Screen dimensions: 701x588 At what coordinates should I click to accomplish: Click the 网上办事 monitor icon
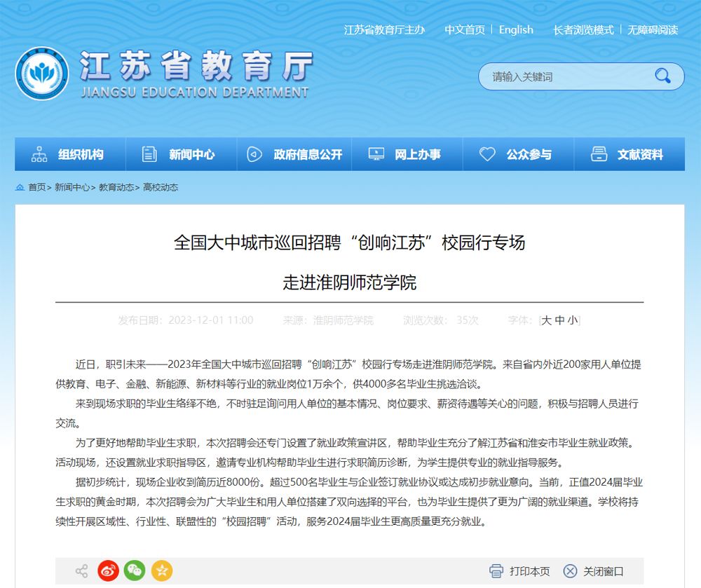376,154
